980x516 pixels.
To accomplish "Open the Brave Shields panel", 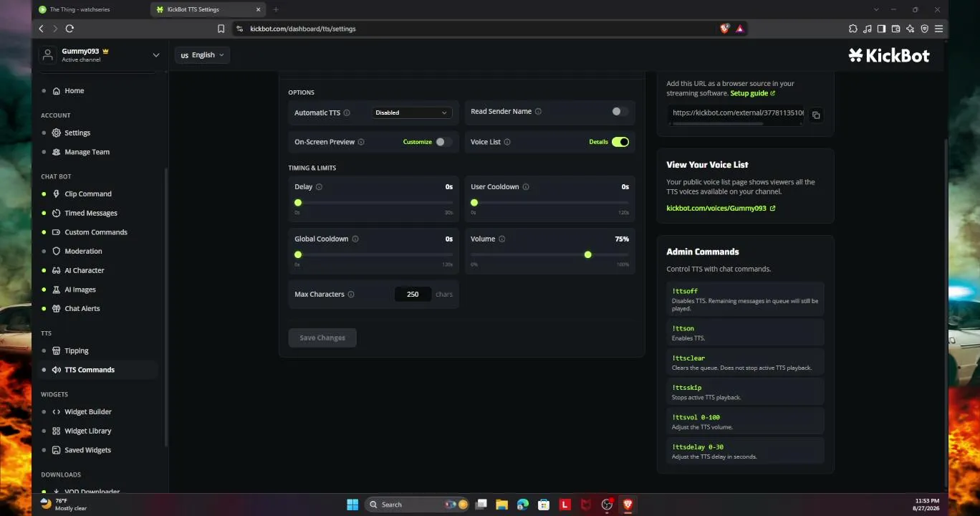I will 724,29.
